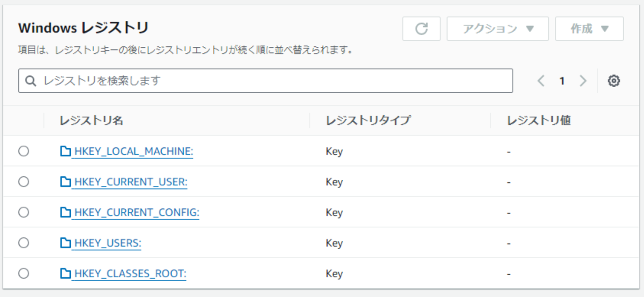Sort by レジストリ名 column header

click(x=91, y=121)
